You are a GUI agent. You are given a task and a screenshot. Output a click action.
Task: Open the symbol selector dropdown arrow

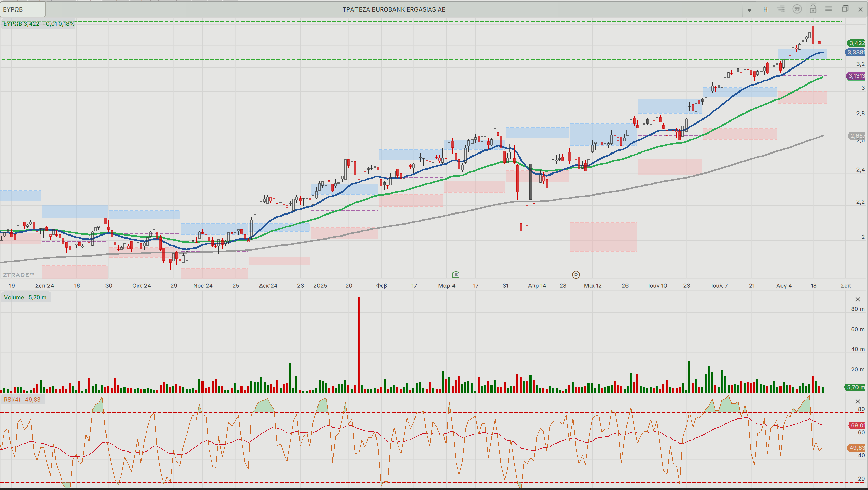[749, 10]
